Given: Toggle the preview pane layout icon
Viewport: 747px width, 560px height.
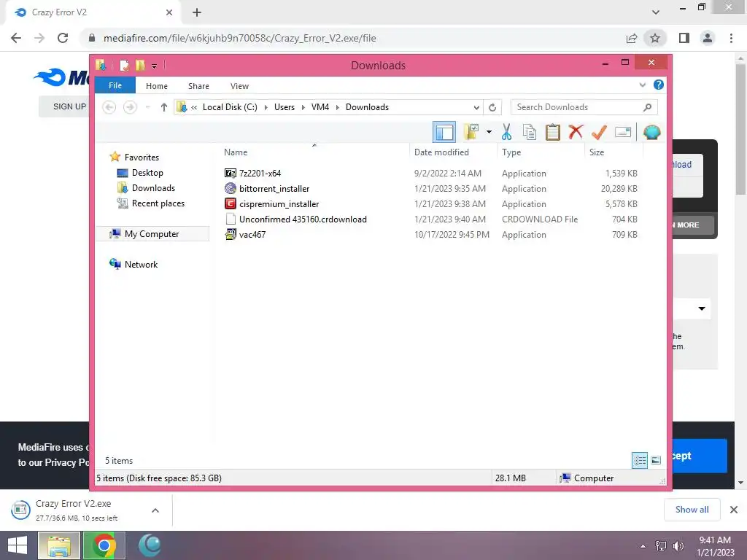Looking at the screenshot, I should tap(444, 132).
